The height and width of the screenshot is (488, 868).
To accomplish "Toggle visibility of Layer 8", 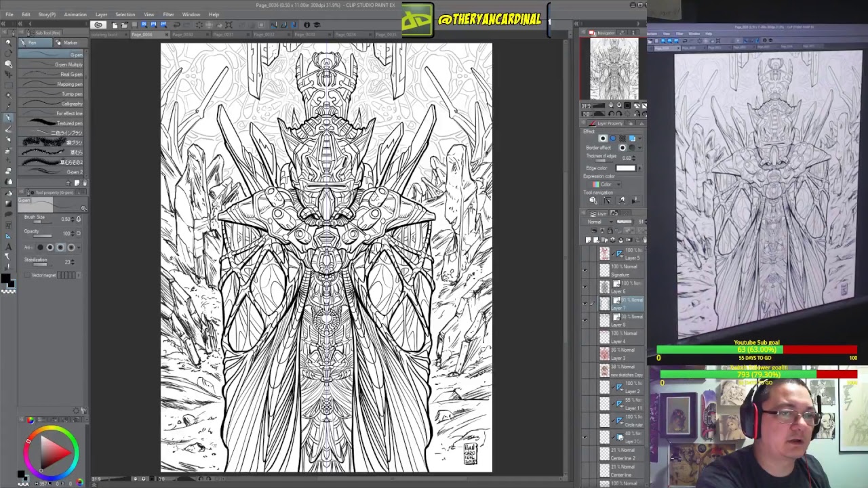I will coord(585,321).
